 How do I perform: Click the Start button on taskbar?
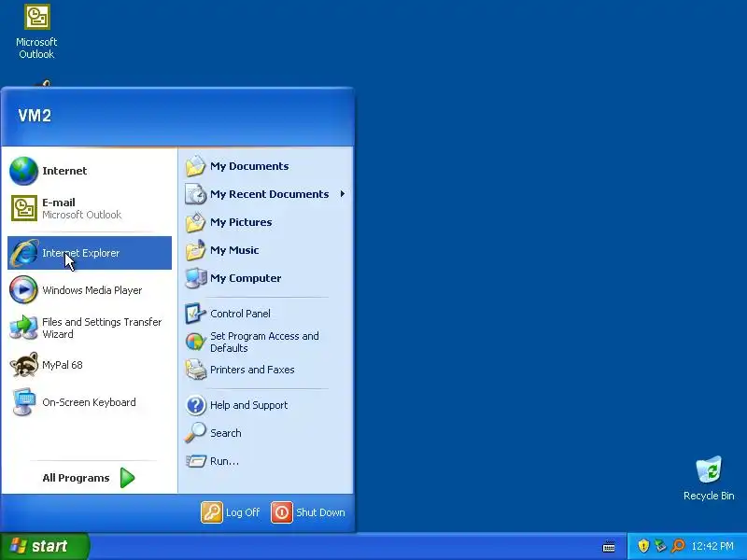[44, 546]
